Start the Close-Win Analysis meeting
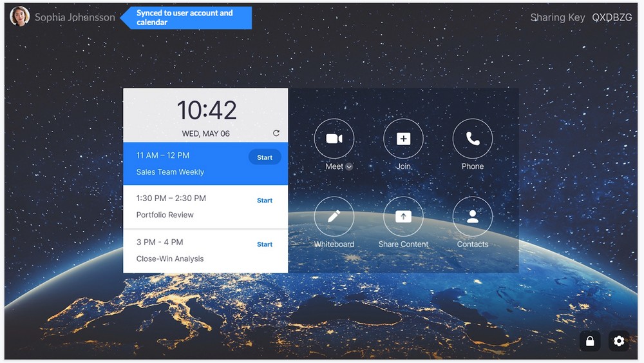The image size is (644, 363). click(x=265, y=244)
